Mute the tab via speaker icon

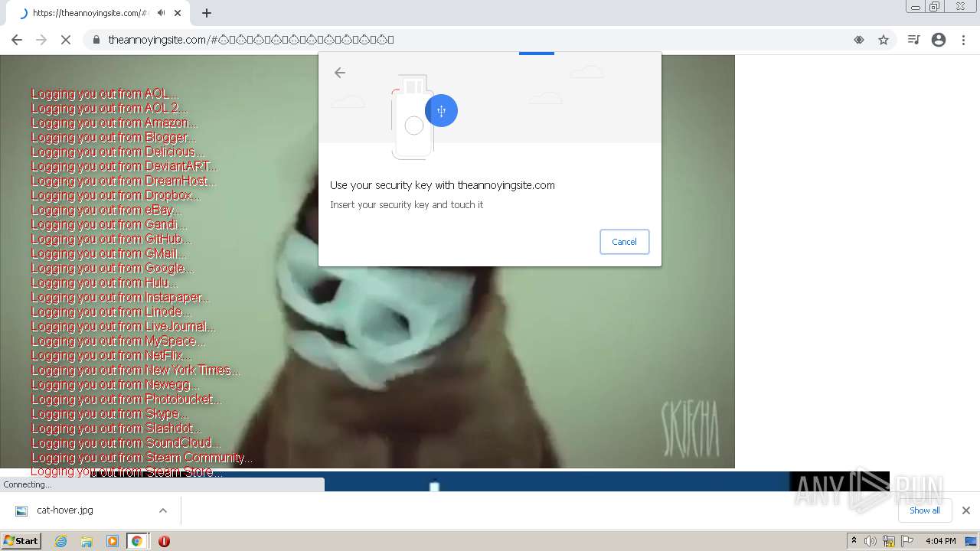(x=161, y=13)
